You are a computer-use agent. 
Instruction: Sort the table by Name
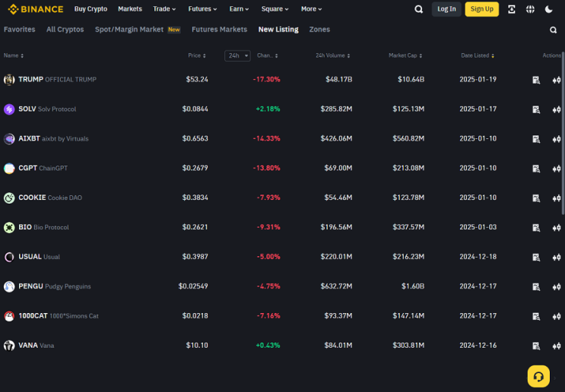click(14, 55)
